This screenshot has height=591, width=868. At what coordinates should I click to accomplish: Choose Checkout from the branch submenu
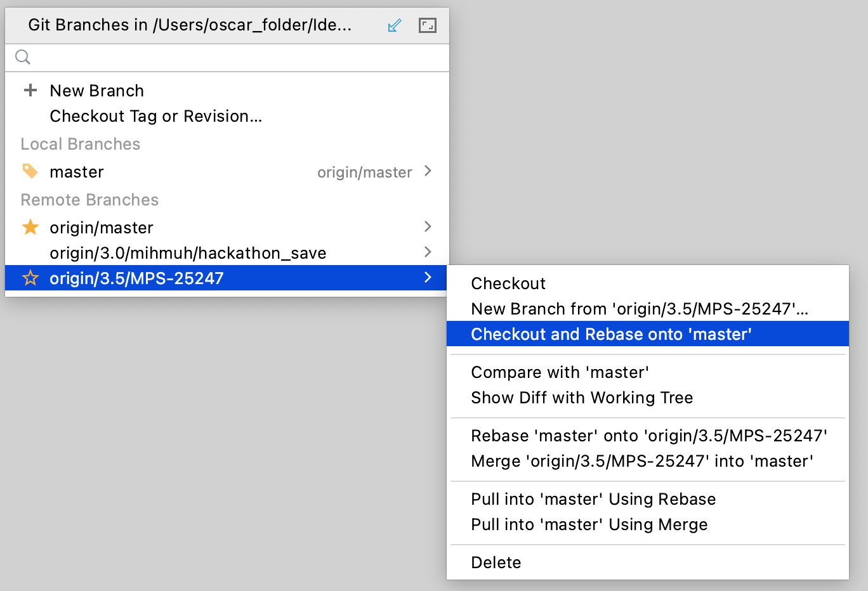click(x=508, y=283)
